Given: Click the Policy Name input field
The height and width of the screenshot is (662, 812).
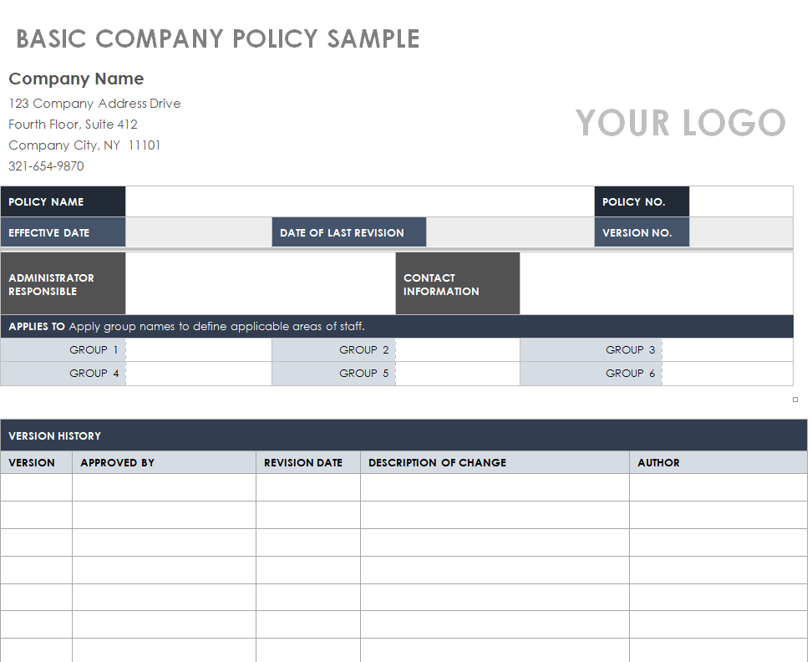Looking at the screenshot, I should pos(359,201).
